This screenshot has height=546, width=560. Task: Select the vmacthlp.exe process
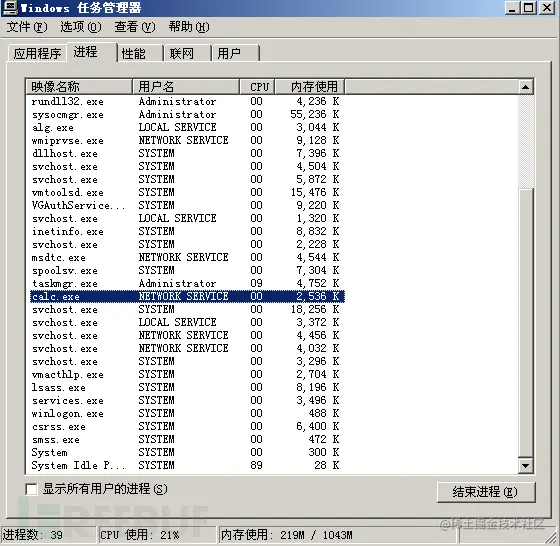coord(187,375)
